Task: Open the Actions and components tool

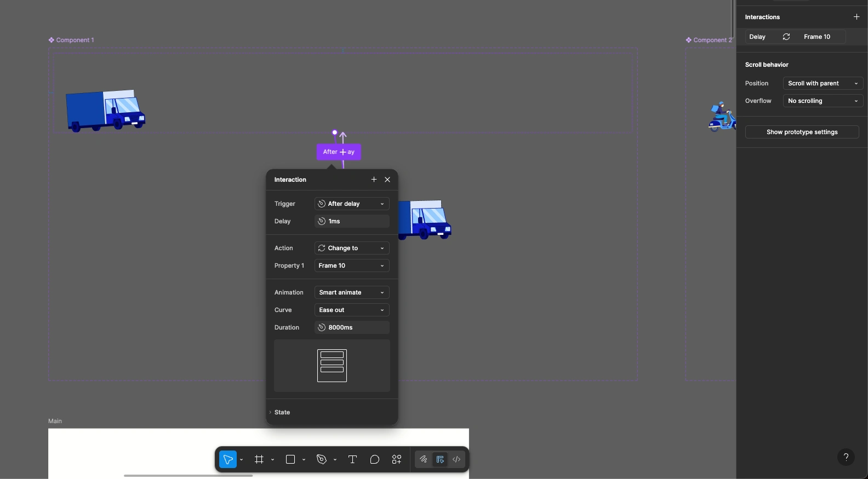Action: coord(397,459)
